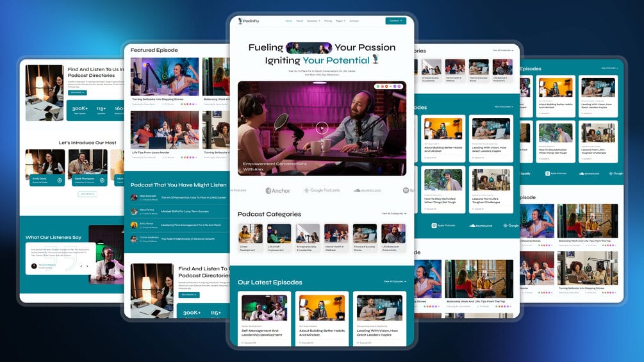The height and width of the screenshot is (362, 644).
Task: Click the teal Contact button in header
Action: pyautogui.click(x=395, y=21)
